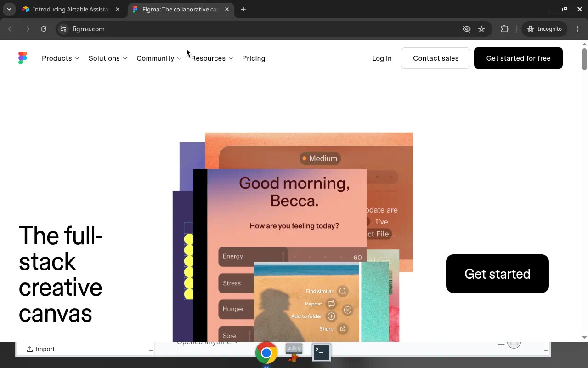588x368 pixels.
Task: Click the Repost icon in hero image
Action: tap(331, 304)
